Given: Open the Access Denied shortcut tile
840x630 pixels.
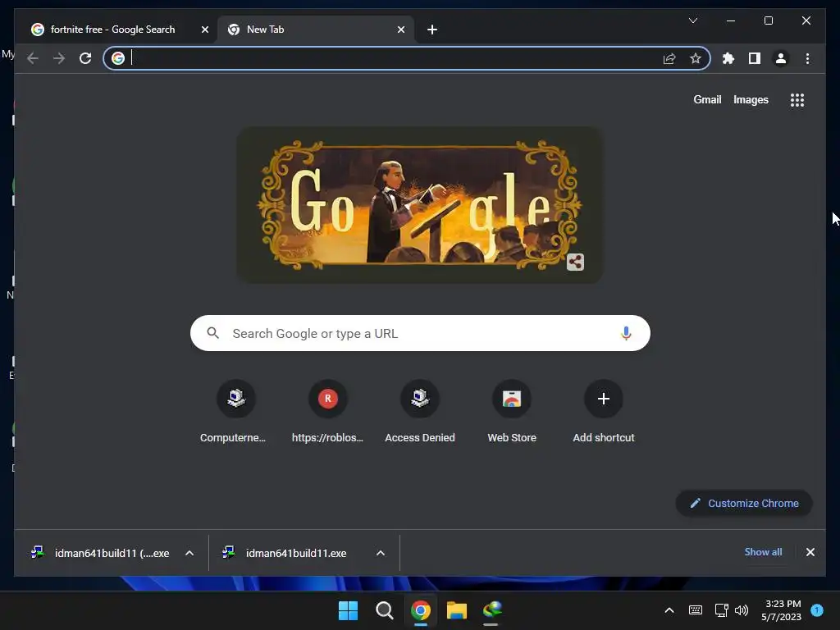Looking at the screenshot, I should [419, 412].
